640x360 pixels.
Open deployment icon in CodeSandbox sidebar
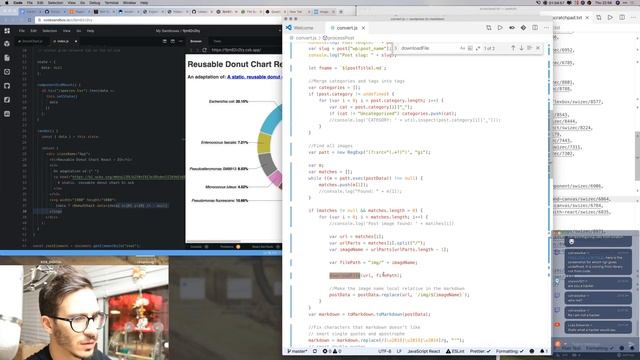[x=7, y=100]
